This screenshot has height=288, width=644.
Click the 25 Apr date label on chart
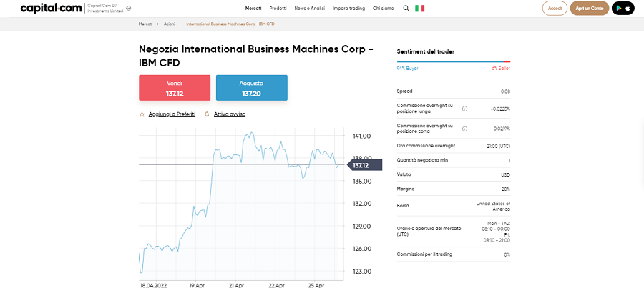click(317, 284)
